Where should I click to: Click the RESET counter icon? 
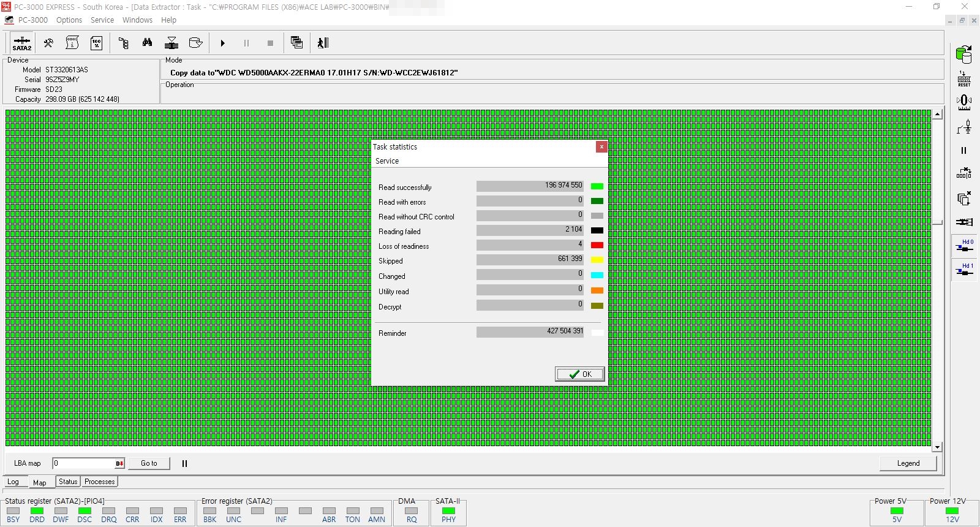964,79
